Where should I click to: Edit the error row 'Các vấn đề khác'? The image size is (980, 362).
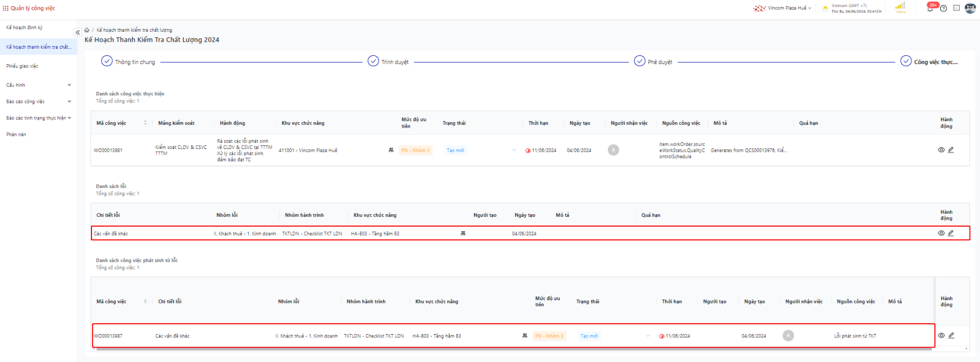click(951, 233)
